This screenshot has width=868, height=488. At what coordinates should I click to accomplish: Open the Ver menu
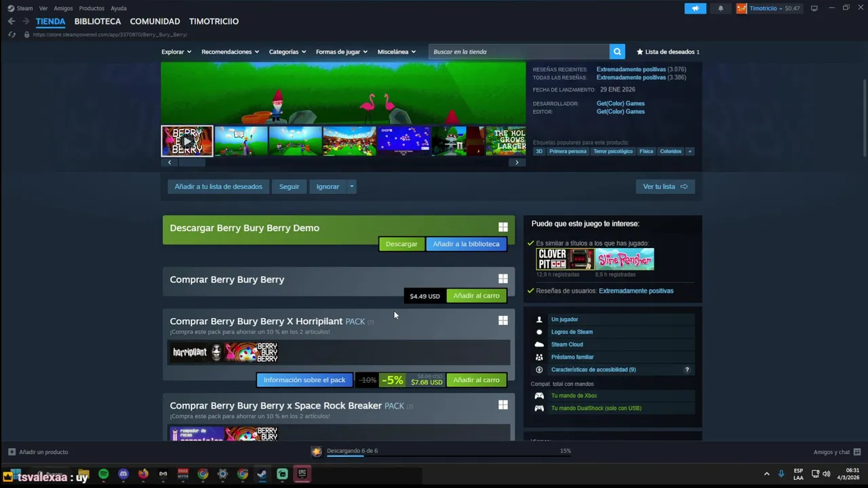(x=43, y=8)
